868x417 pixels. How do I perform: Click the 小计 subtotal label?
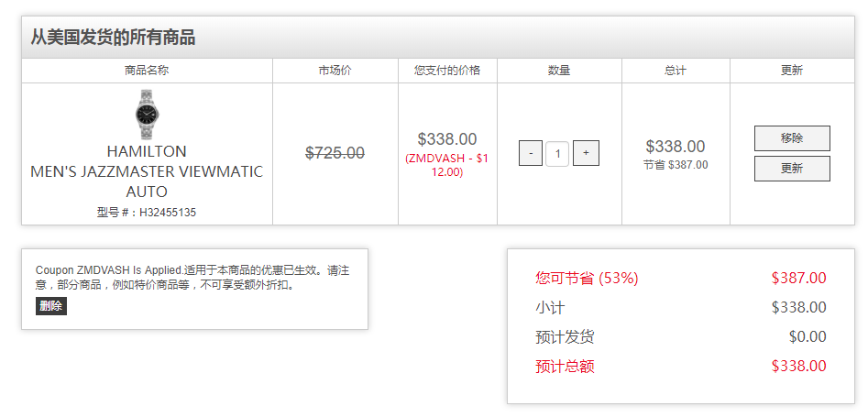[x=550, y=307]
